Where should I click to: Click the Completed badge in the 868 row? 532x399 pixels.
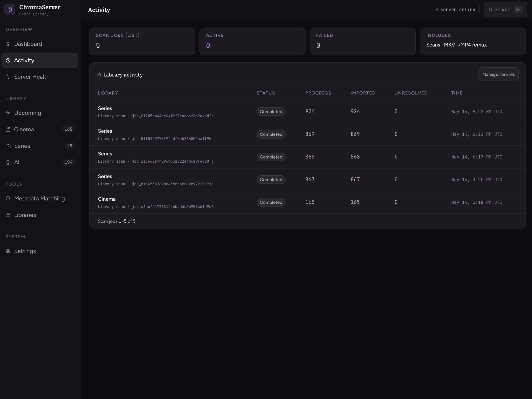[271, 157]
